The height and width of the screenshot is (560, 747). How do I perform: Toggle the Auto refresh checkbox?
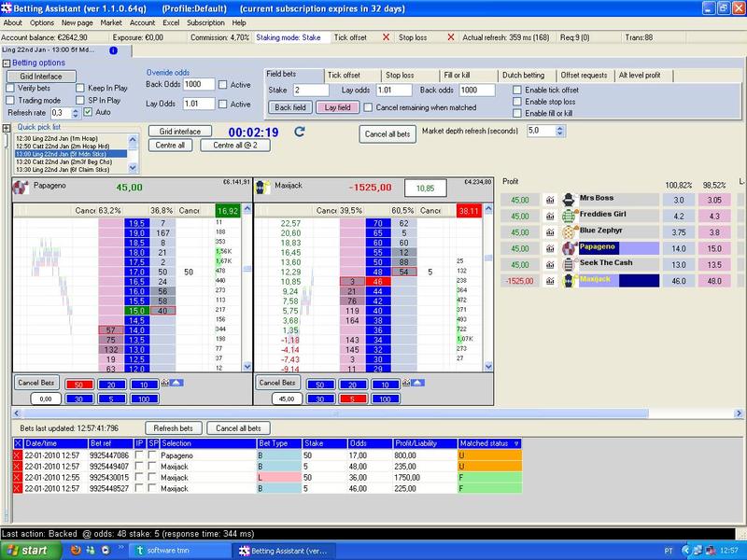pyautogui.click(x=88, y=112)
